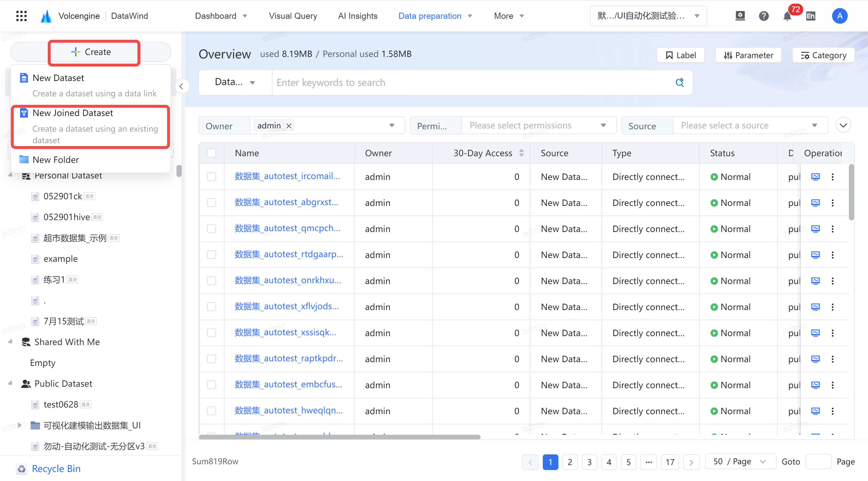868x481 pixels.
Task: Click the Goto page number input
Action: [818, 461]
